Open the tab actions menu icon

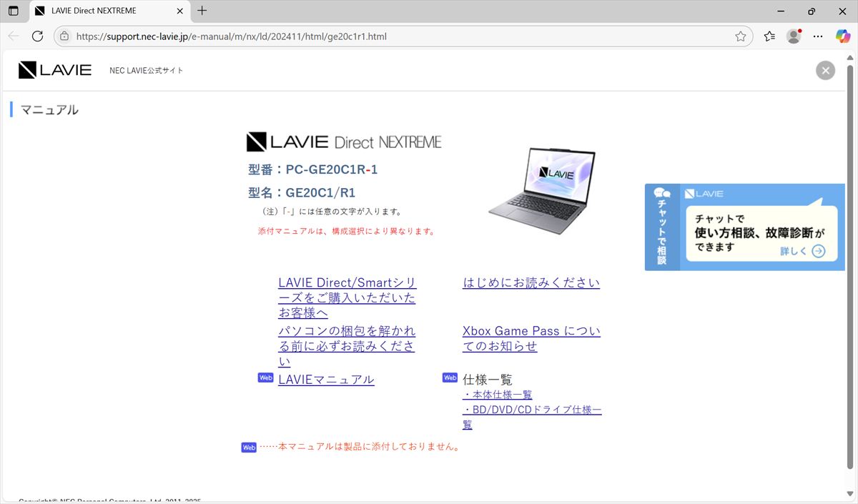tap(13, 11)
